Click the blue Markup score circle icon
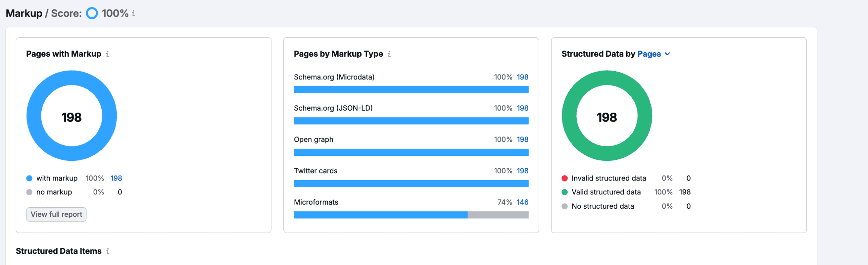Image resolution: width=868 pixels, height=265 pixels. pyautogui.click(x=92, y=13)
